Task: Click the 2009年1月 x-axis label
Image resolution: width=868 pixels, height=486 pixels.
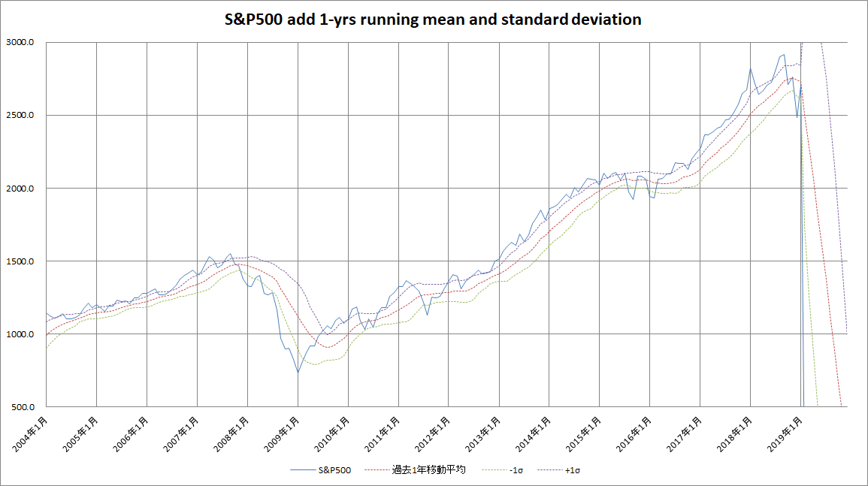Action: point(282,435)
